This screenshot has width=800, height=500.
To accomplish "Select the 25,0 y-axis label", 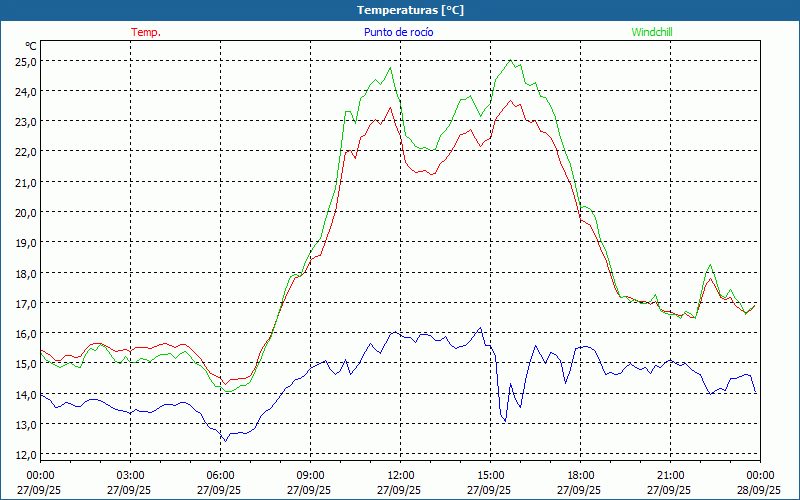I will 25,61.
